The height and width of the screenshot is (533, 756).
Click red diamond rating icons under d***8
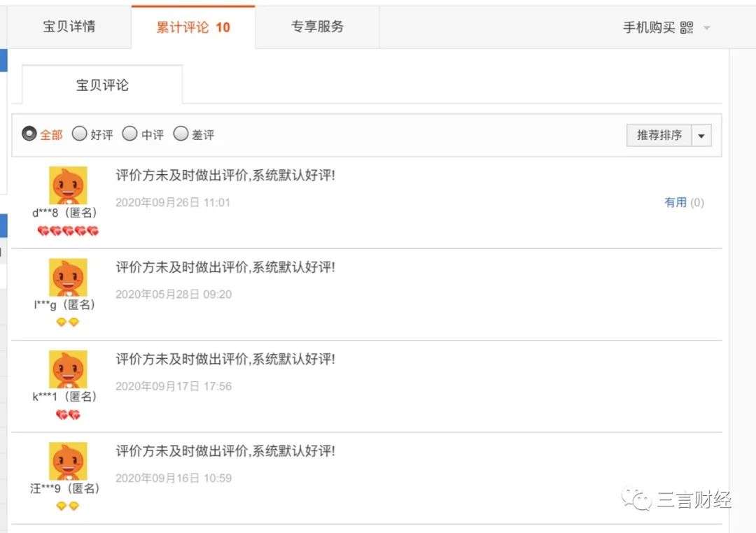click(x=68, y=232)
